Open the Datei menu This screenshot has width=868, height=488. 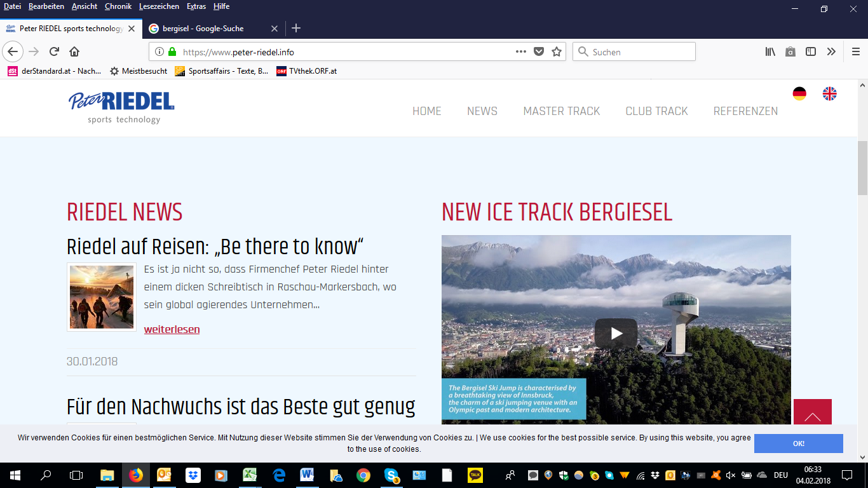click(x=13, y=6)
